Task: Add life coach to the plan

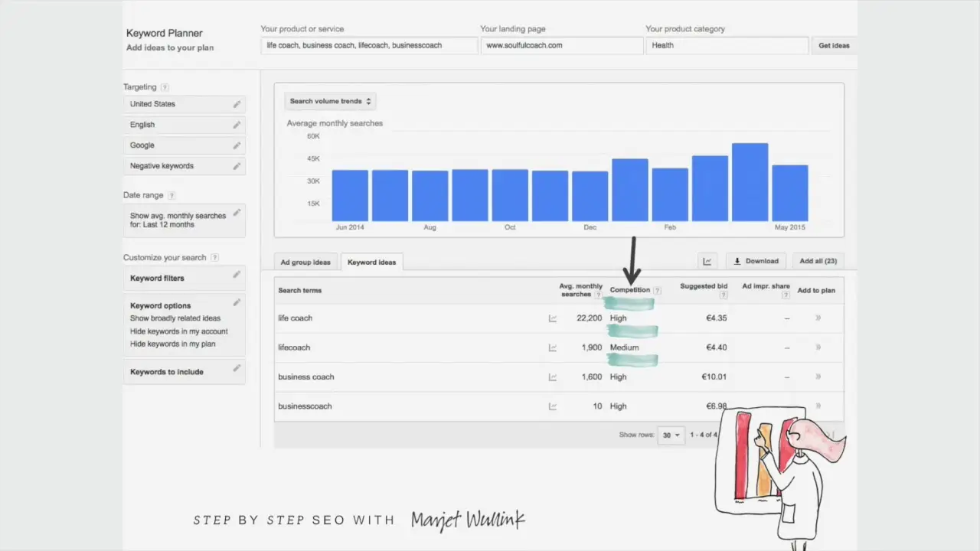Action: click(x=818, y=318)
